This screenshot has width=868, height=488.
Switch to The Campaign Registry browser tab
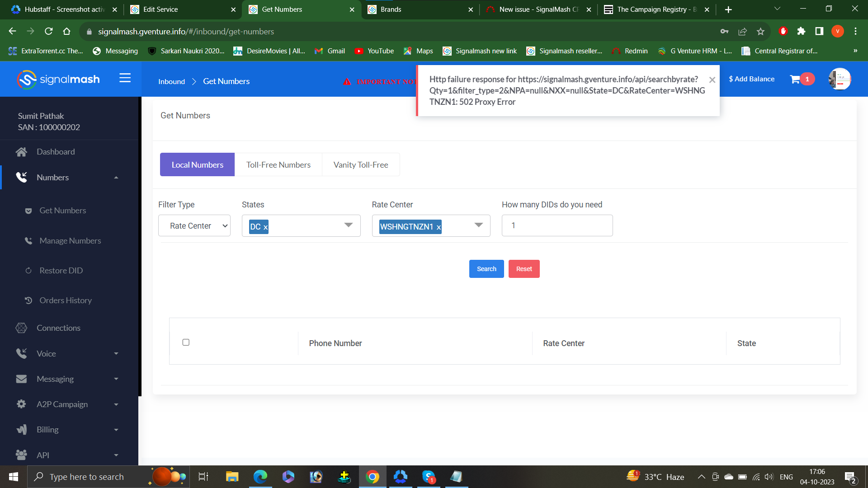tap(658, 9)
